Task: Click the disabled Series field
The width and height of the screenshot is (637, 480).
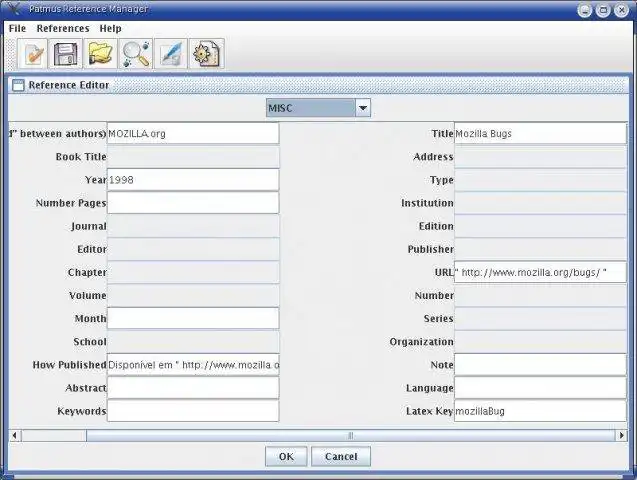Action: click(x=540, y=318)
